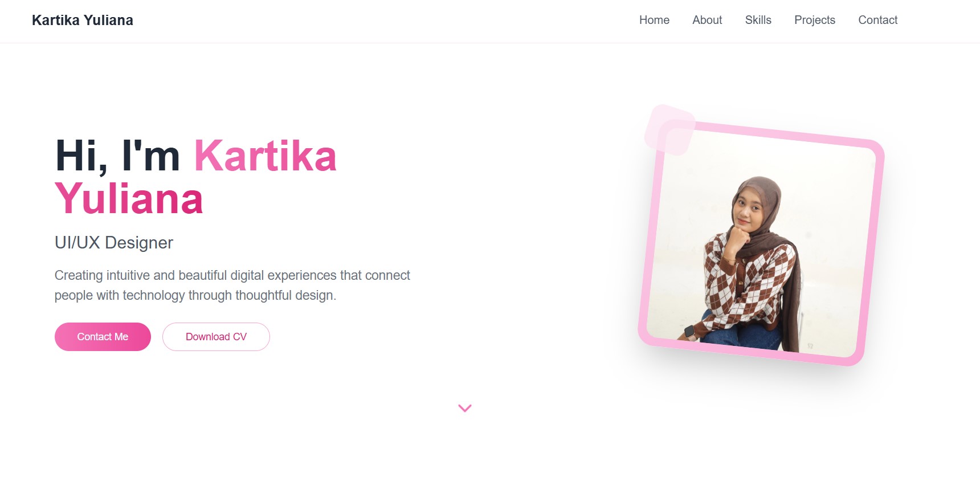Click the Download CV outlined button
The height and width of the screenshot is (477, 980).
tap(216, 337)
